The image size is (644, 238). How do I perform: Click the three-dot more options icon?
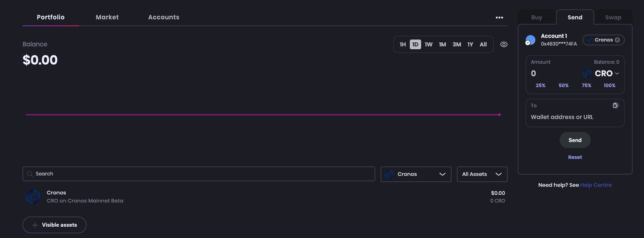click(x=499, y=17)
